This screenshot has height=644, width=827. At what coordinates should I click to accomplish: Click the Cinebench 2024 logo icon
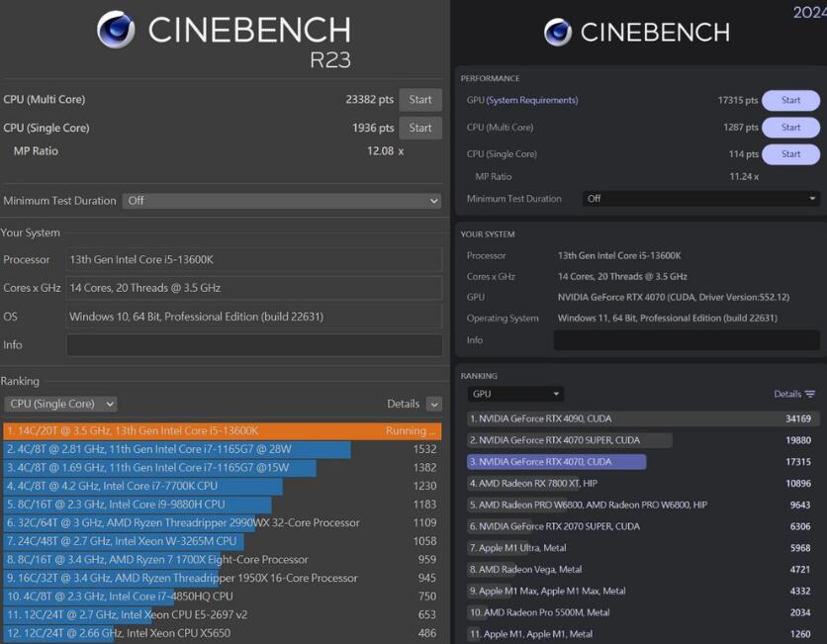click(558, 33)
